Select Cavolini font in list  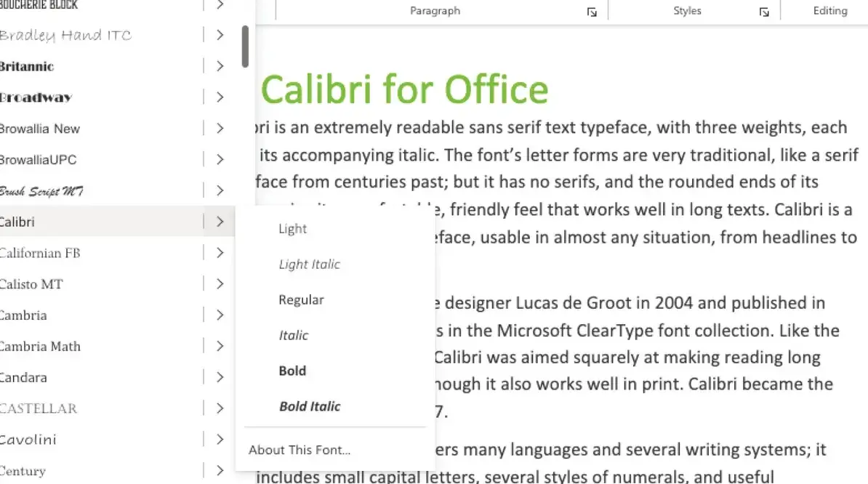coord(28,440)
